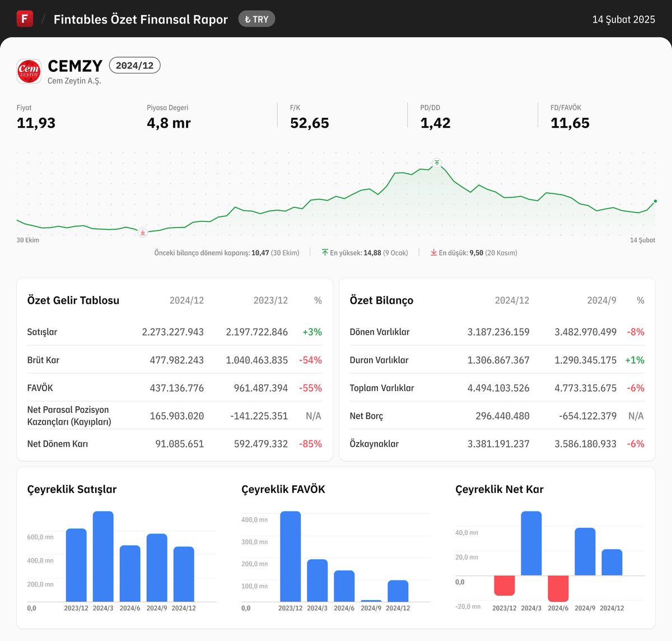Click the Duran Varlıklar value 1.290.345.175
This screenshot has width=672, height=641.
click(585, 360)
